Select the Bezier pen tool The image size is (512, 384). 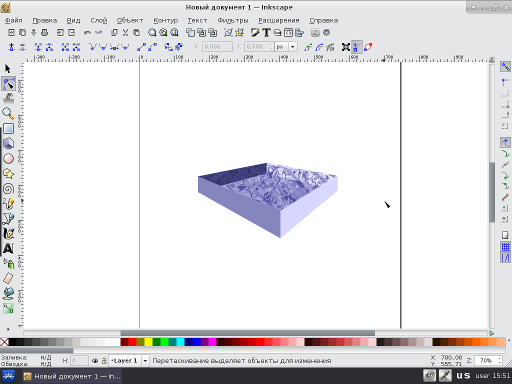pyautogui.click(x=8, y=219)
